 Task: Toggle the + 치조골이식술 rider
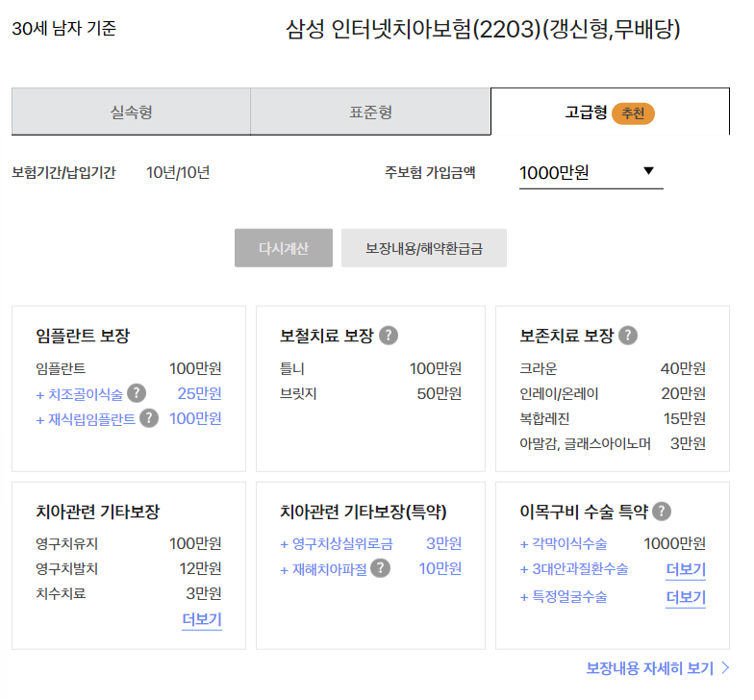80,394
